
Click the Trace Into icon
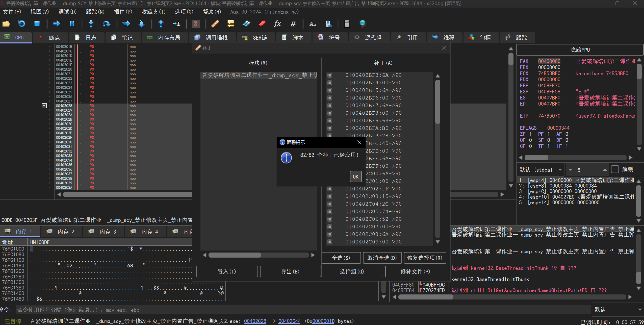(x=126, y=24)
